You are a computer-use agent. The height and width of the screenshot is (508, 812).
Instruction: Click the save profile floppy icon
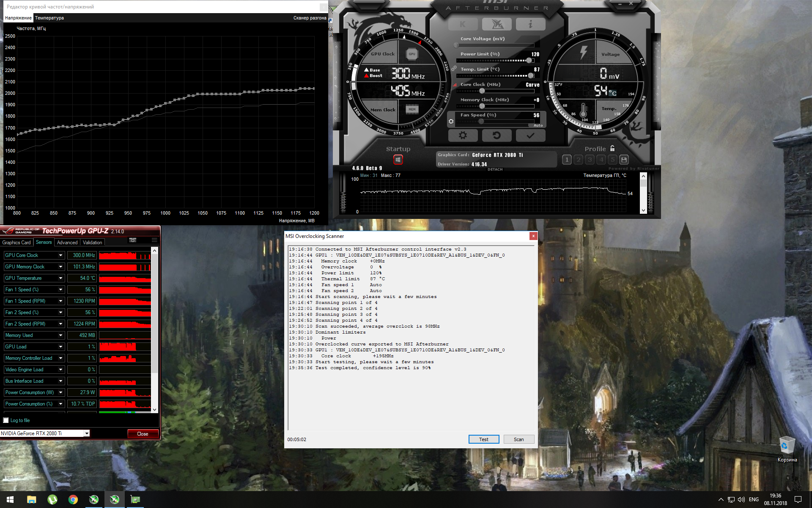tap(624, 160)
